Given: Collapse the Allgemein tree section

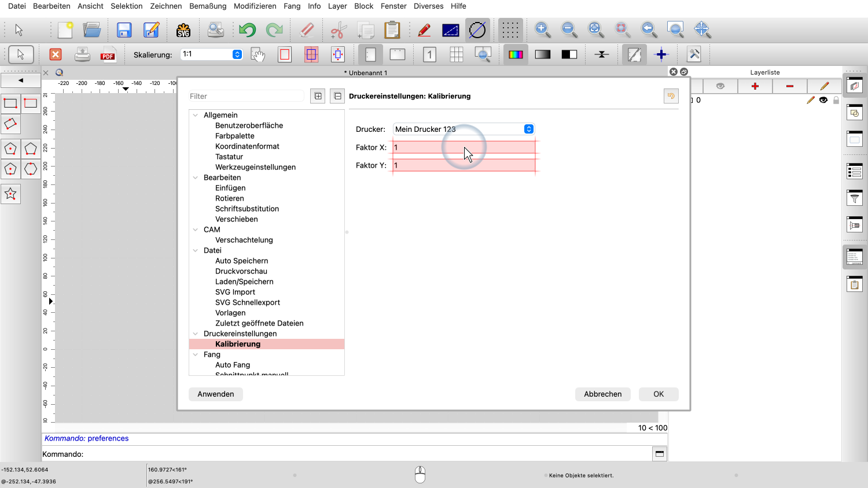Looking at the screenshot, I should (x=196, y=115).
